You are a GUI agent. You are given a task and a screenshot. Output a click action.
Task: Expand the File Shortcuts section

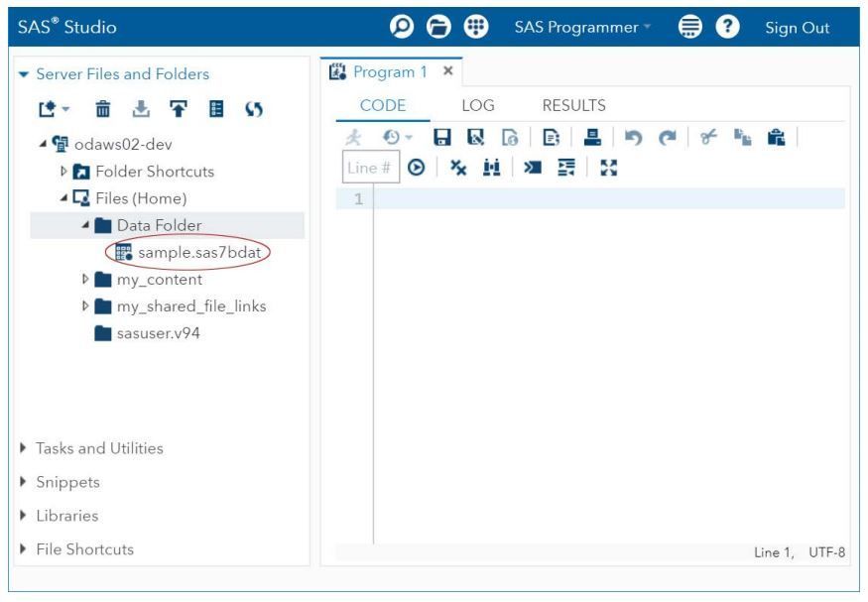point(23,548)
